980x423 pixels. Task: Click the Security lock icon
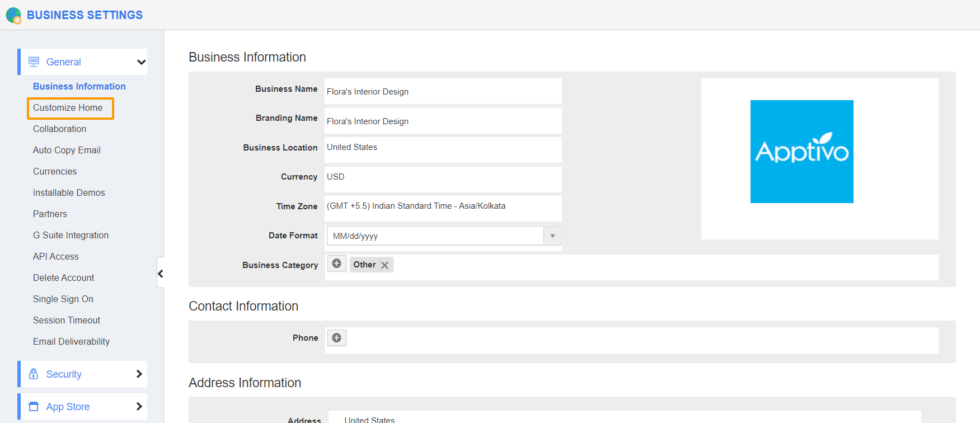tap(34, 374)
